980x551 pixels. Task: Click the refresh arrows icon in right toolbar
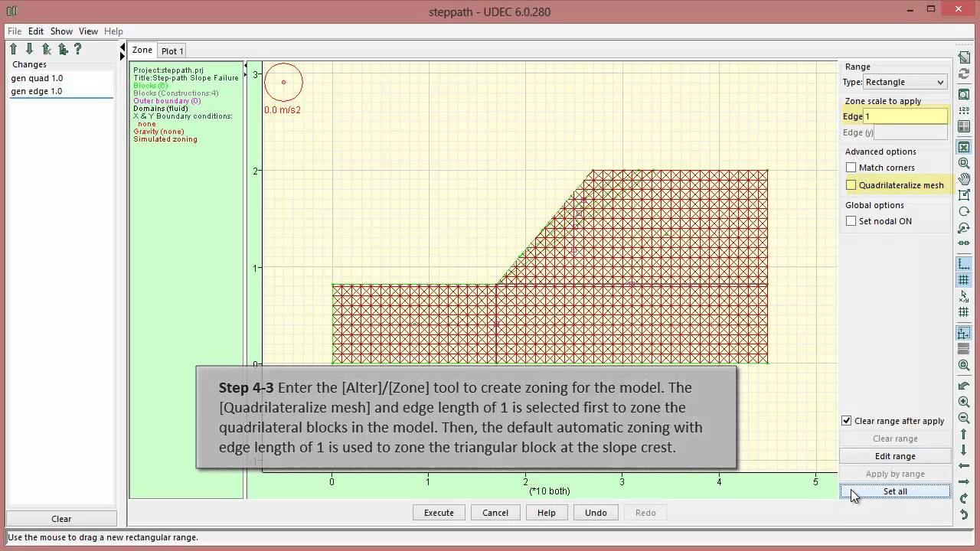pos(964,74)
